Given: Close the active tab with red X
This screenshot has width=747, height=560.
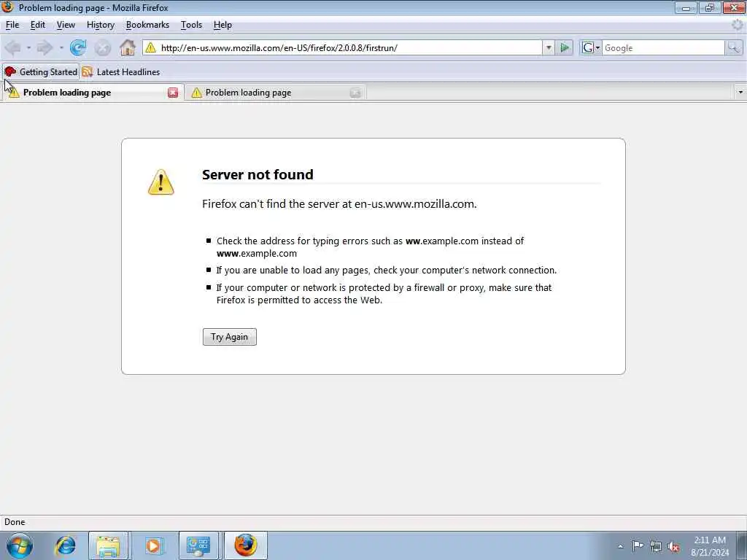Looking at the screenshot, I should pyautogui.click(x=173, y=93).
